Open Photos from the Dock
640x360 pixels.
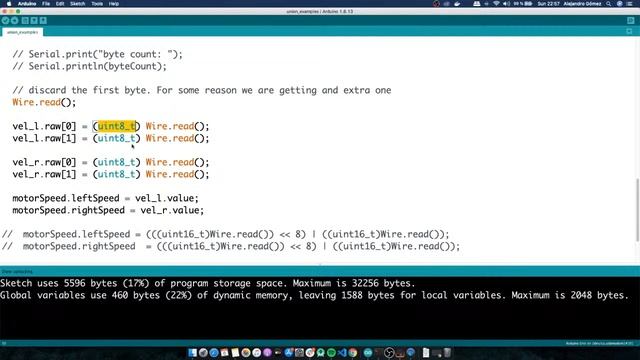pos(246,353)
